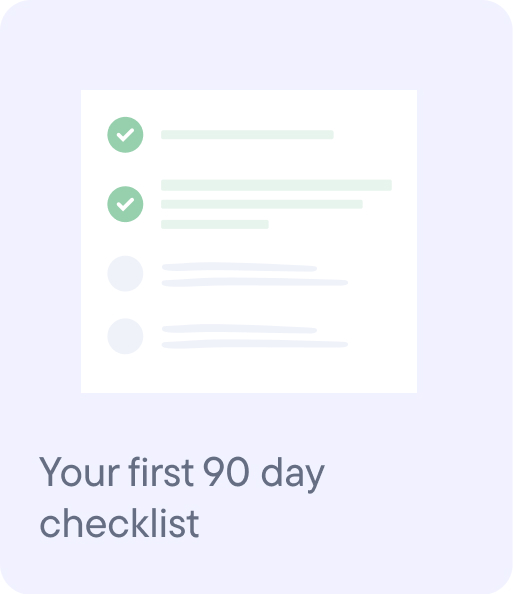This screenshot has height=594, width=513.
Task: Open "Your first 90 day checklist" title link
Action: pyautogui.click(x=182, y=497)
